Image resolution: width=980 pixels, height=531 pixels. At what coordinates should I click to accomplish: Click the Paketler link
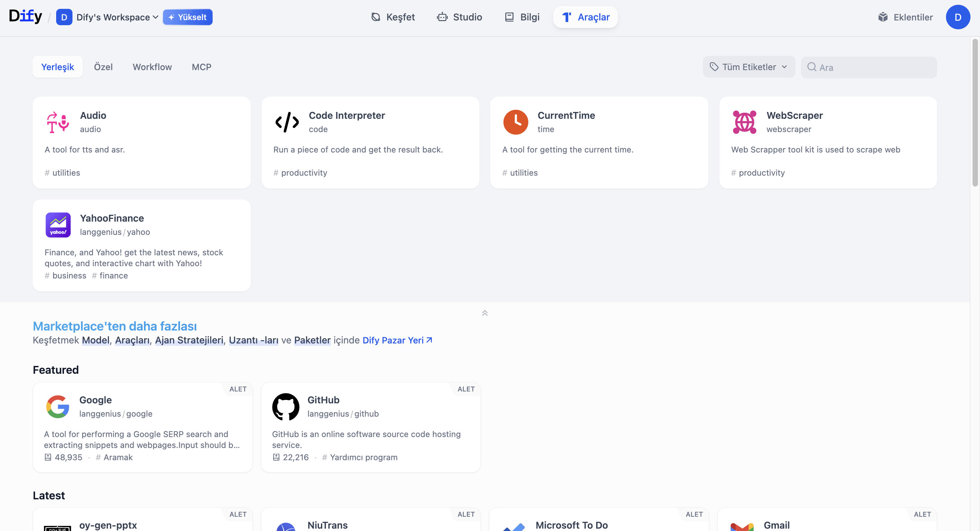point(312,340)
